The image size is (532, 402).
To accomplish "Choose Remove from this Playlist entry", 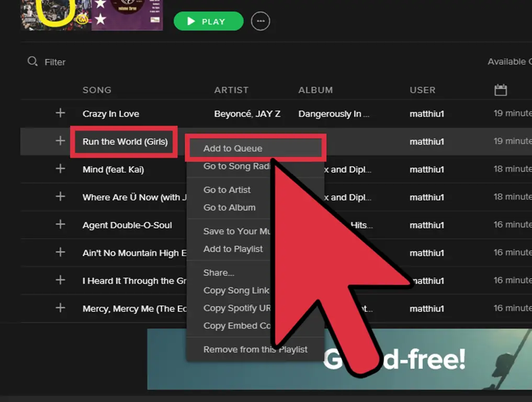I will coord(255,349).
